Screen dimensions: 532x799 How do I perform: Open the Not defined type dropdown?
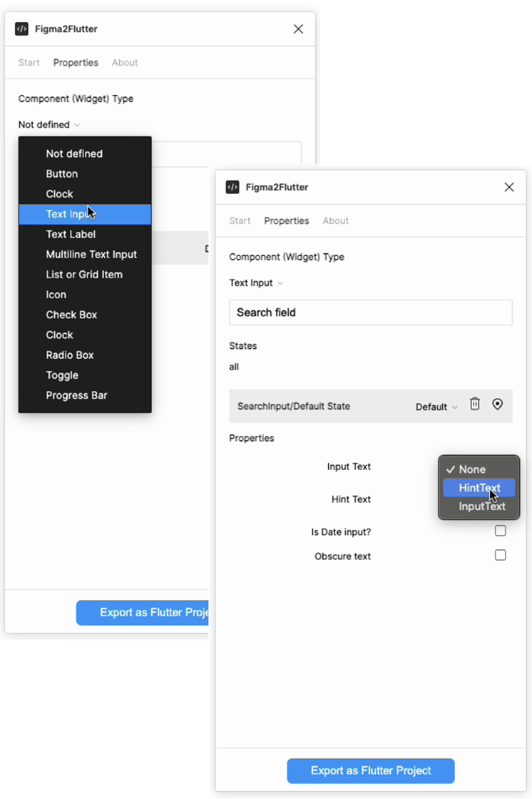point(49,124)
